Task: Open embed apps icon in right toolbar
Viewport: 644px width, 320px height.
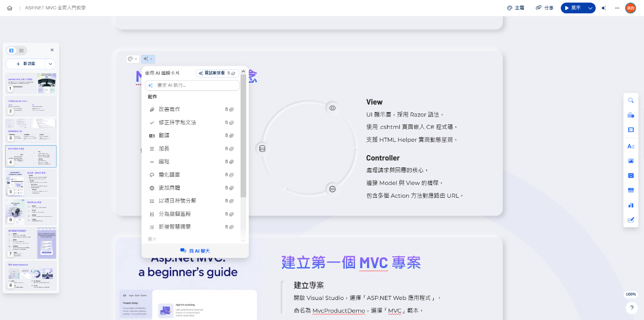Action: pos(631,190)
